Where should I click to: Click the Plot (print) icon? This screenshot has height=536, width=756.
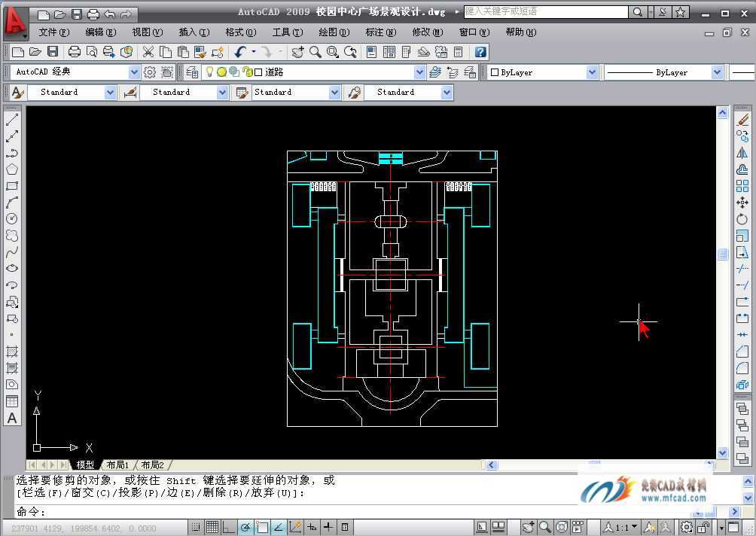(x=75, y=52)
